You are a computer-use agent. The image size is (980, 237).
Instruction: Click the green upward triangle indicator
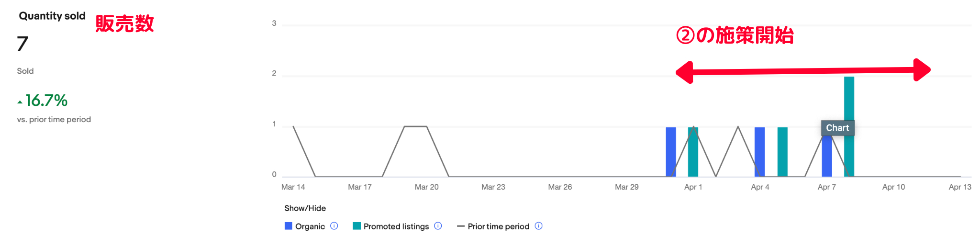coord(20,102)
